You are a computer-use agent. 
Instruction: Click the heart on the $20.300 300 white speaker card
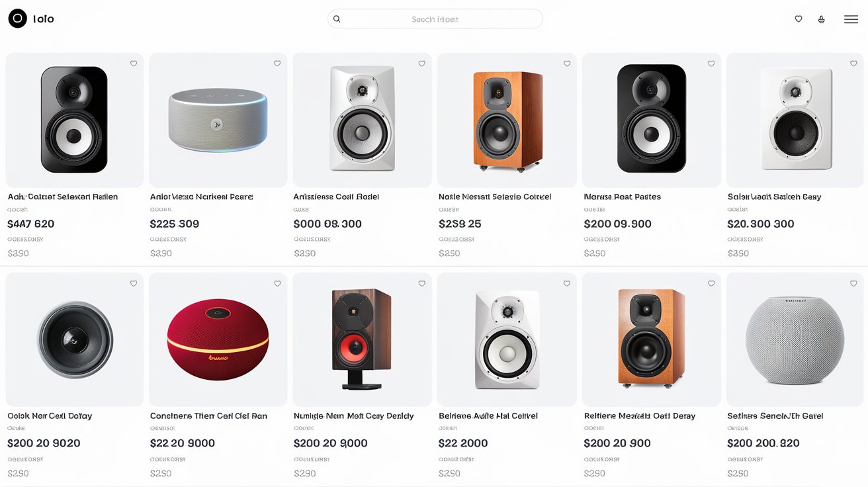[x=853, y=64]
